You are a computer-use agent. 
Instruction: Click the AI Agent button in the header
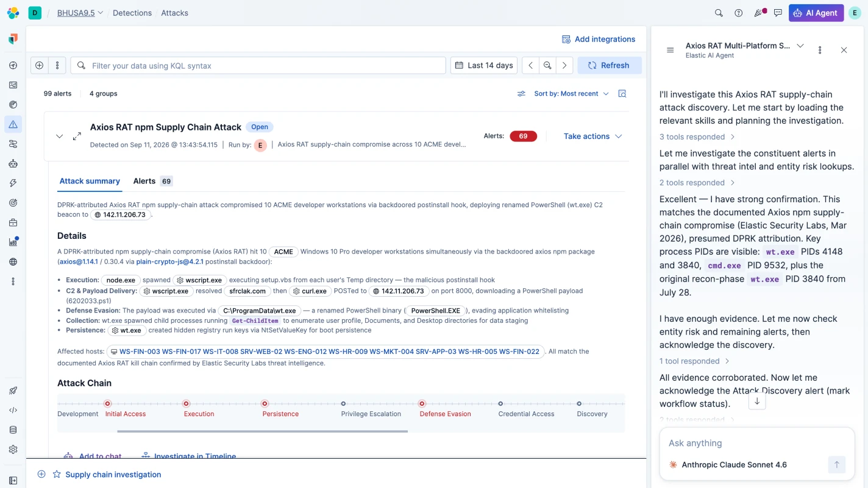816,13
